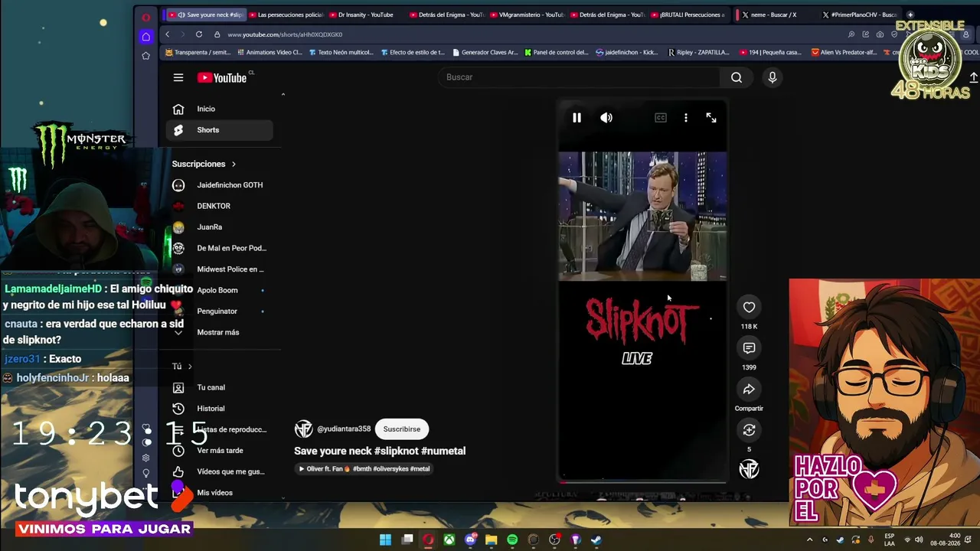Switch to the #PrimerPlanoCHV tab

[x=861, y=15]
